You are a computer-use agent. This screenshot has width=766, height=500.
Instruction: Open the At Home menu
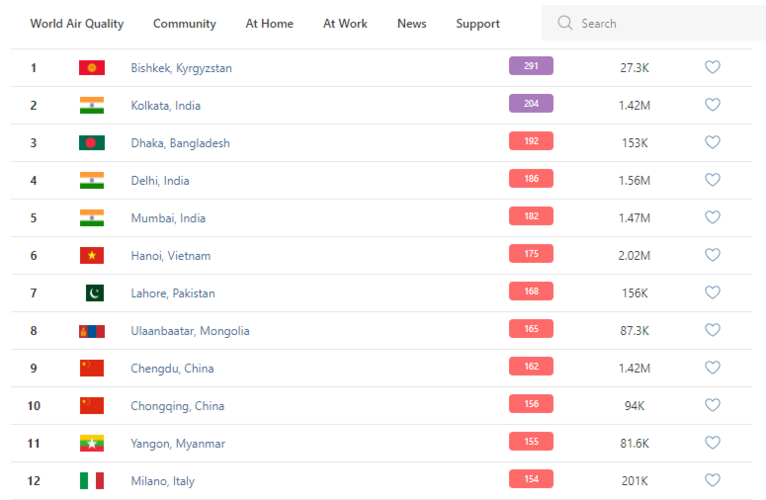(x=269, y=23)
